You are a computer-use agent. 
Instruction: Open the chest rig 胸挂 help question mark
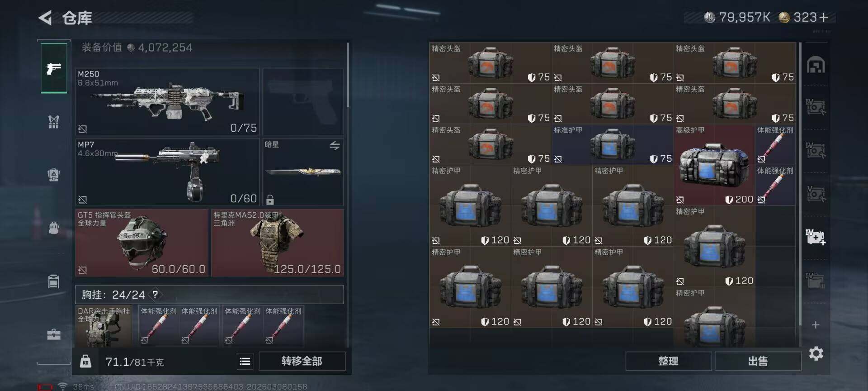coord(155,295)
